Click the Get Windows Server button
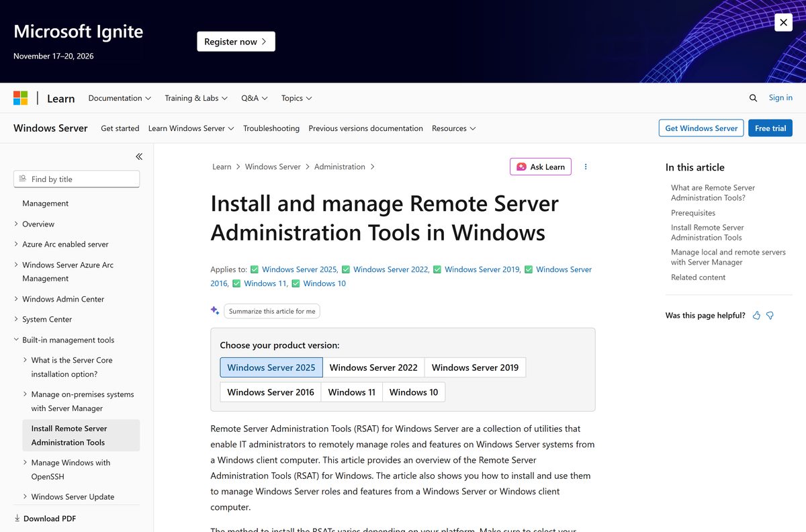Viewport: 806px width, 532px height. pos(701,128)
